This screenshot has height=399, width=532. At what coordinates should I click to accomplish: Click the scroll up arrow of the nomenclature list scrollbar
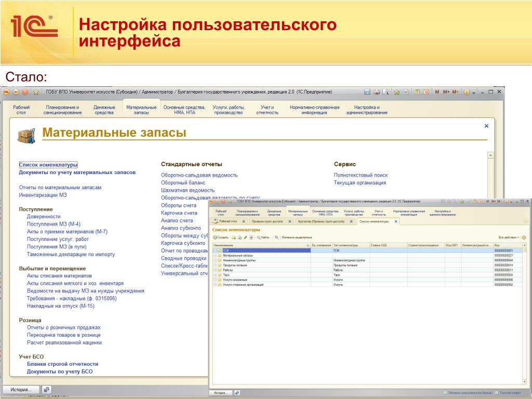click(x=525, y=245)
